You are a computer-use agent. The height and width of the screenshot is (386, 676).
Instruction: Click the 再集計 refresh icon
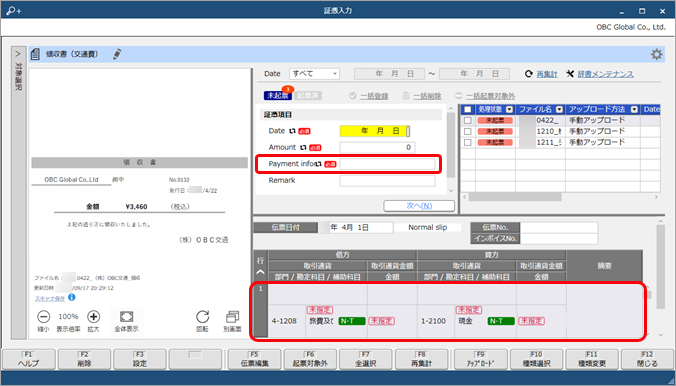click(x=529, y=74)
